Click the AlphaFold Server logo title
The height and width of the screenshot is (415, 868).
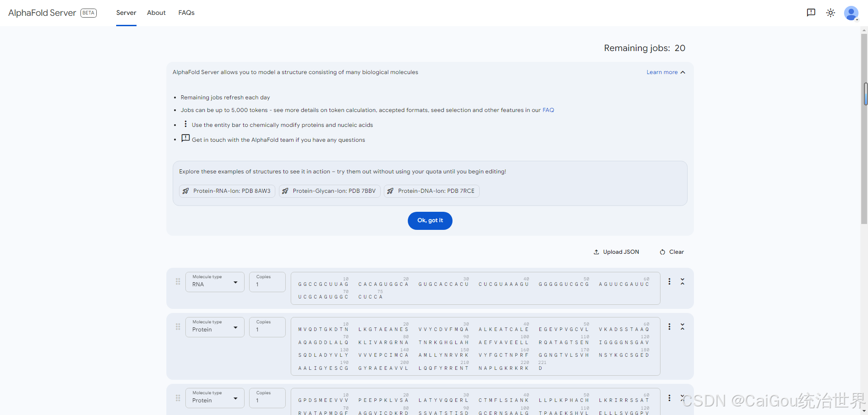point(42,13)
